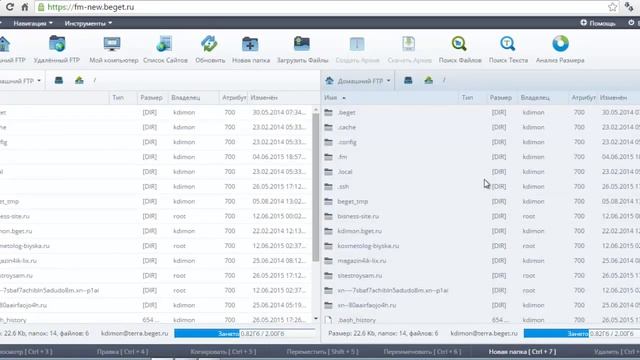Open right panel Домашний FTP dropdown

point(363,81)
